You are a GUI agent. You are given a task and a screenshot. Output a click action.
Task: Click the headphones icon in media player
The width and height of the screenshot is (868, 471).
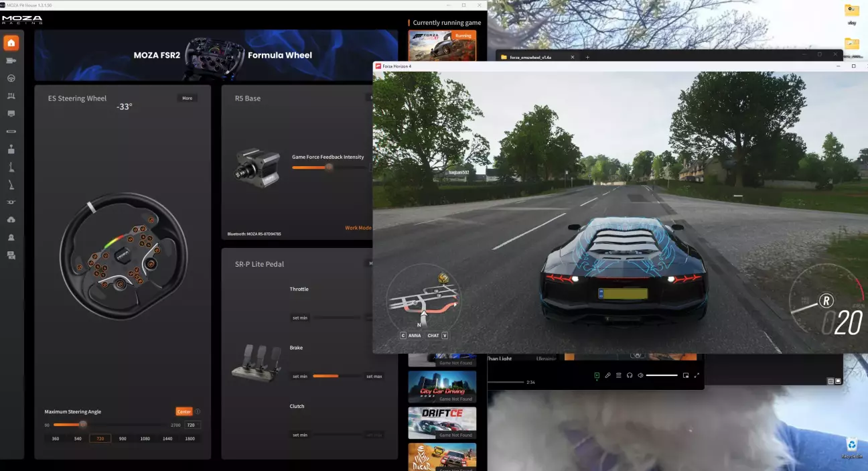tap(630, 375)
